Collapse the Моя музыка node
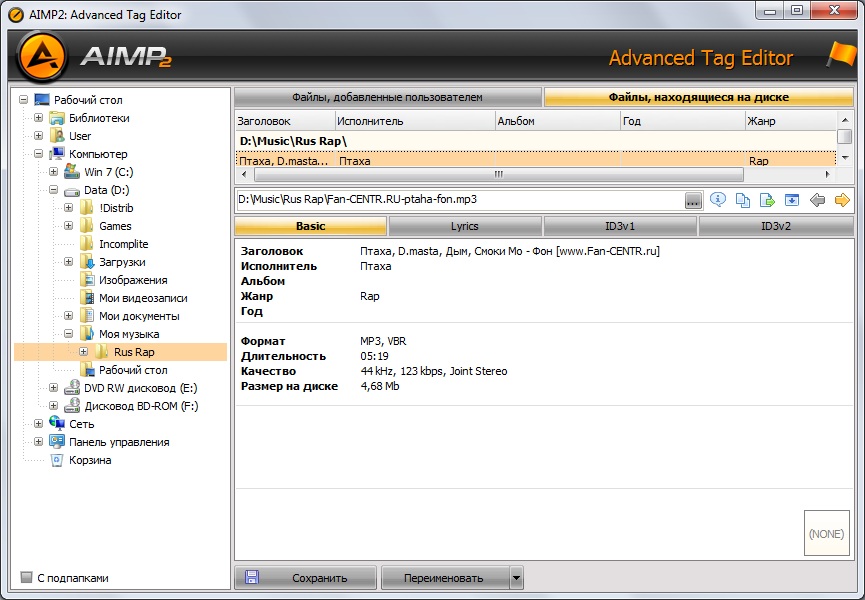Screen dimensions: 865x600 pyautogui.click(x=68, y=334)
